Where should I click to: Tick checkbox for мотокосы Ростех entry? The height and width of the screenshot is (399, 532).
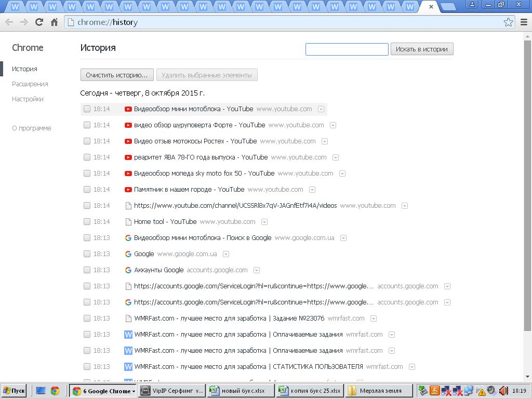point(87,141)
